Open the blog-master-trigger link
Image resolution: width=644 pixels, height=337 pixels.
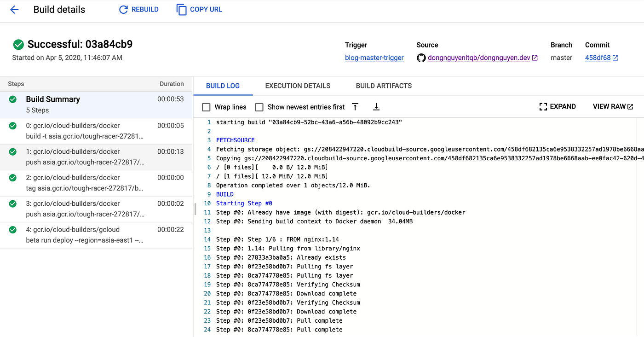pos(374,58)
